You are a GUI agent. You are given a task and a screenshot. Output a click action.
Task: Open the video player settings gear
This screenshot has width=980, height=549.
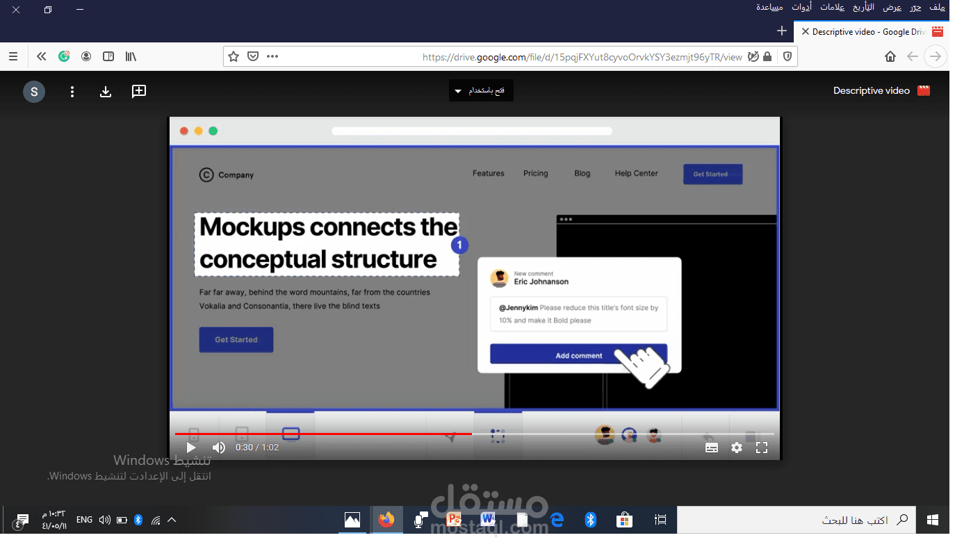coord(737,448)
